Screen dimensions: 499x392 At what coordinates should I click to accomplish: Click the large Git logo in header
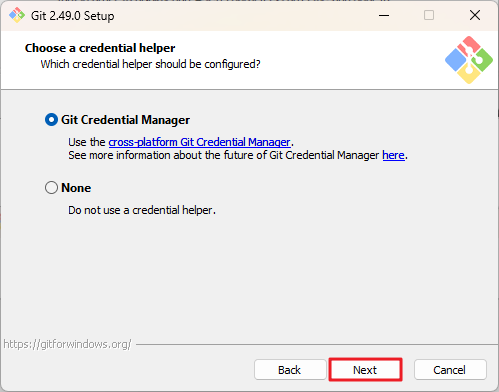pyautogui.click(x=469, y=60)
